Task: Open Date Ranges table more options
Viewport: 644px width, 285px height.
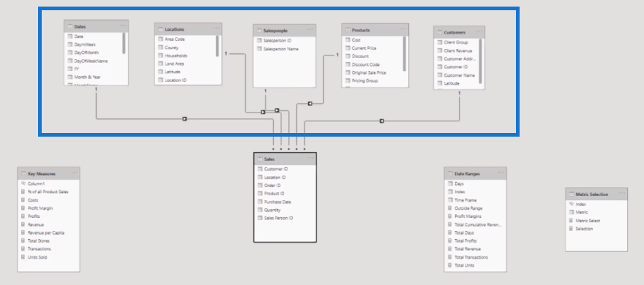Action: coord(501,172)
